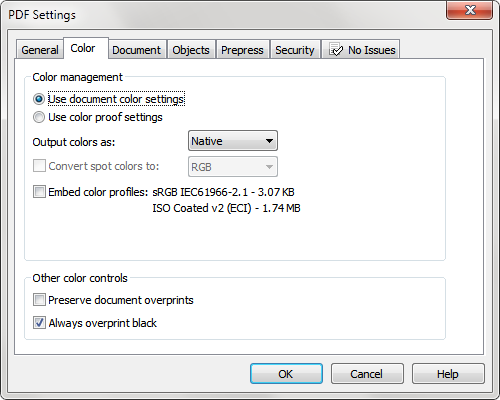Switch to the General tab
The width and height of the screenshot is (500, 400).
(x=40, y=50)
